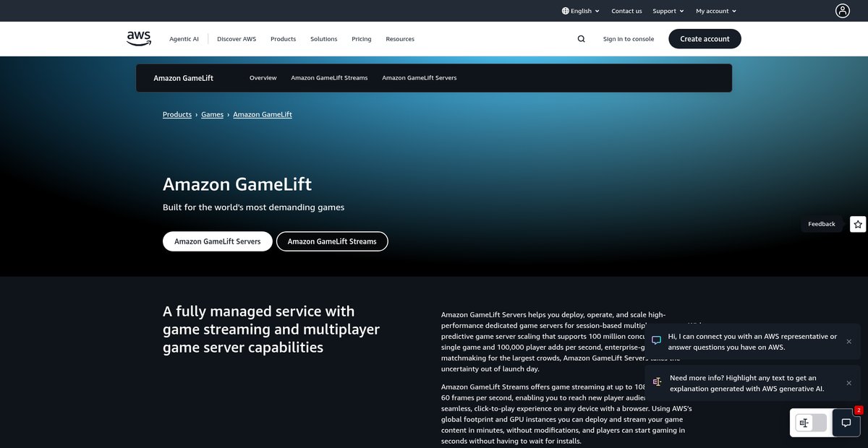Open the chat bubble button with badge
Viewport: 868px width, 448px height.
pyautogui.click(x=846, y=423)
